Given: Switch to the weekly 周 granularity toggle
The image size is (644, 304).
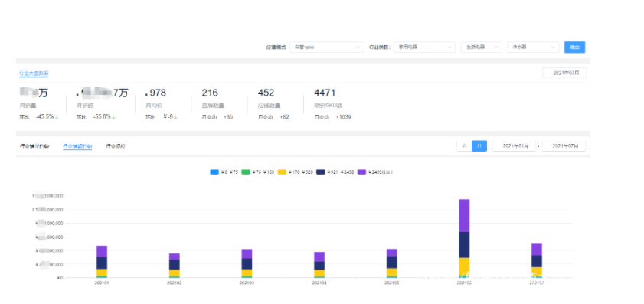Looking at the screenshot, I should 465,145.
